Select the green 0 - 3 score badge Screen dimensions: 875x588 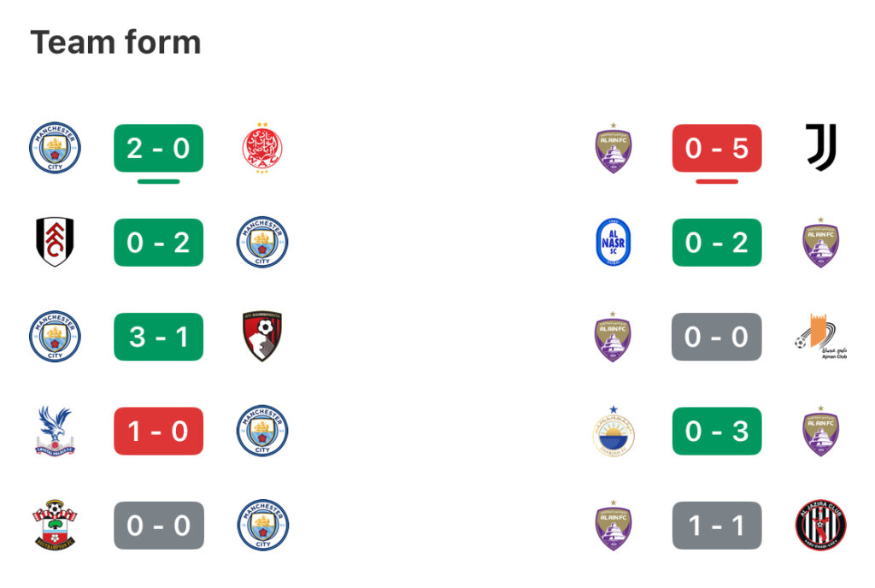717,431
